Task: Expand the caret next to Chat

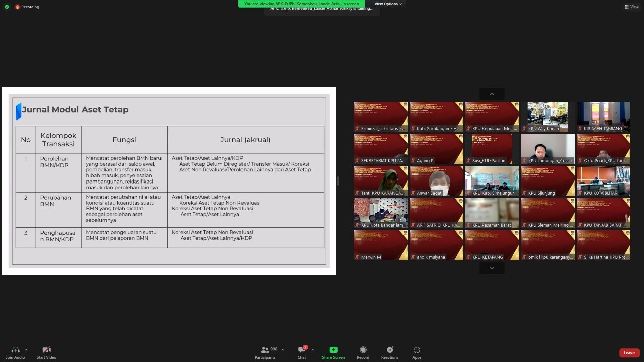Action: point(313,350)
